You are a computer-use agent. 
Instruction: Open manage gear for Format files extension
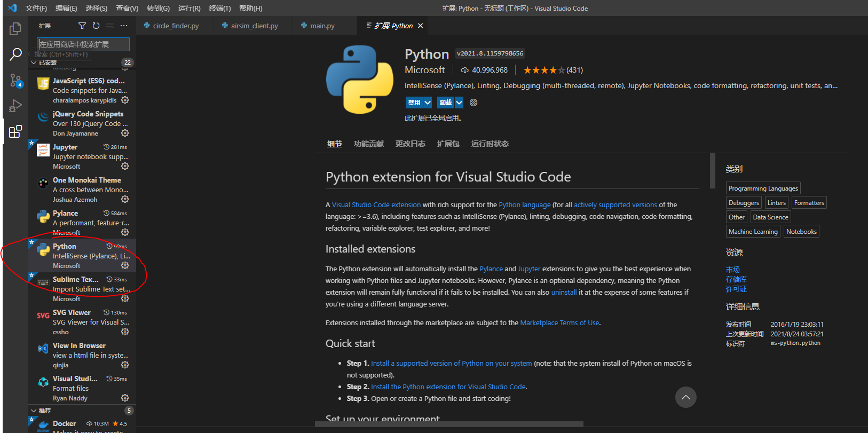pos(125,398)
